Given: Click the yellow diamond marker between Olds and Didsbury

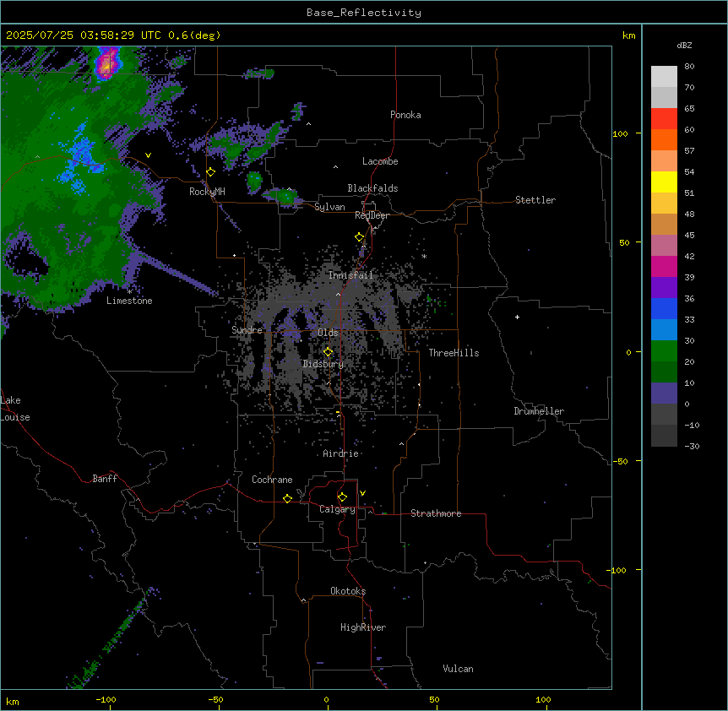Looking at the screenshot, I should click(329, 352).
